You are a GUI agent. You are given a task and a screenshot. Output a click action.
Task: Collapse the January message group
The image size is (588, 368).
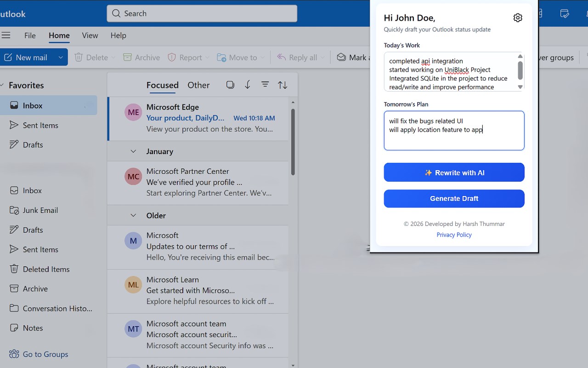[x=133, y=151]
